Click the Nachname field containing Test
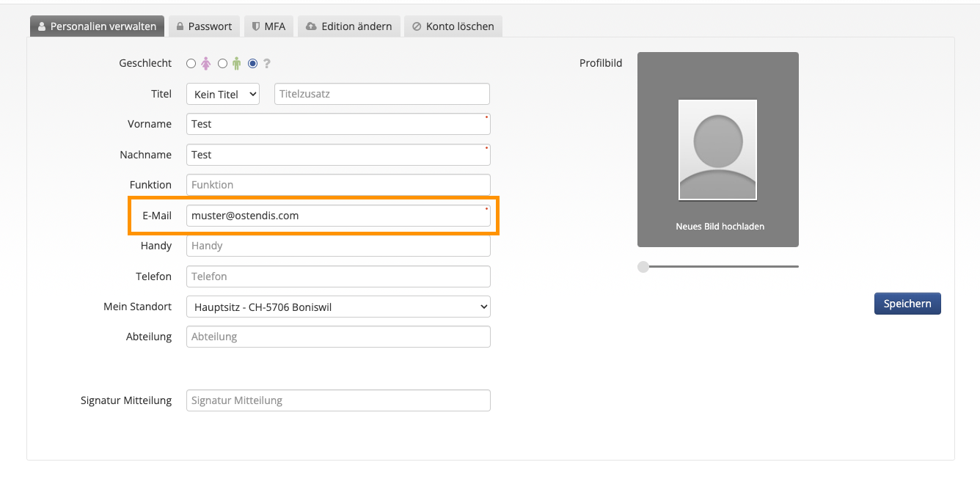 [x=338, y=155]
